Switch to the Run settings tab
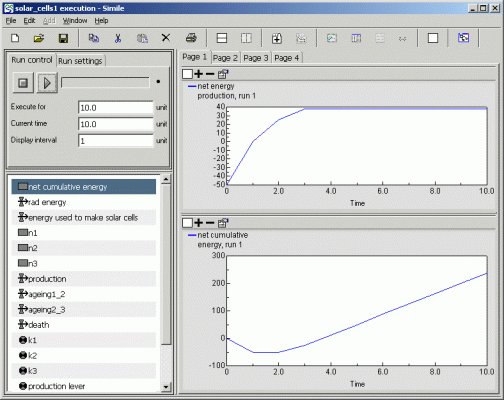The width and height of the screenshot is (504, 400). pyautogui.click(x=80, y=61)
